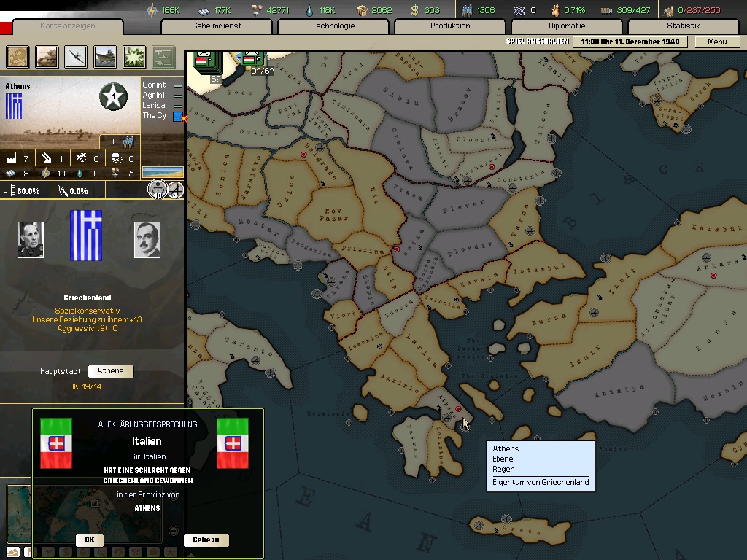Open the Statistik tab
This screenshot has width=747, height=560.
coord(683,26)
